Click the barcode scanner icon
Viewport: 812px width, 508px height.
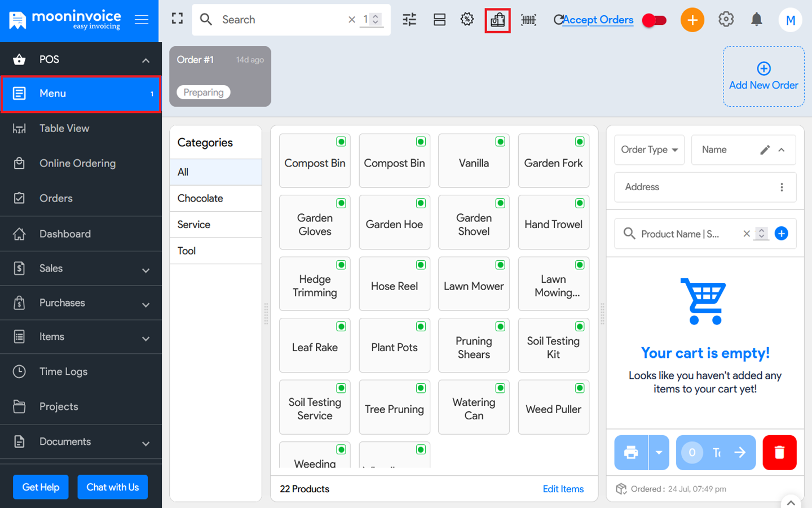click(528, 20)
